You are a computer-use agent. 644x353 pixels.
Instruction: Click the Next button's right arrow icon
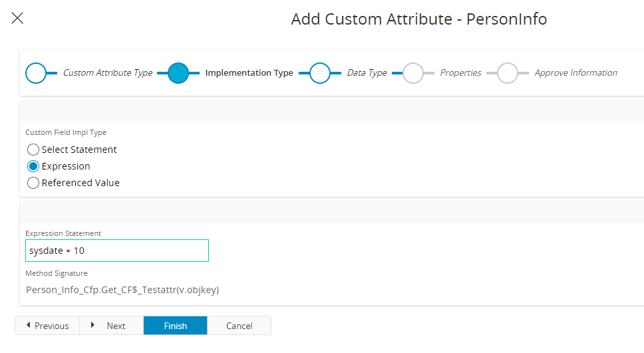tap(92, 325)
